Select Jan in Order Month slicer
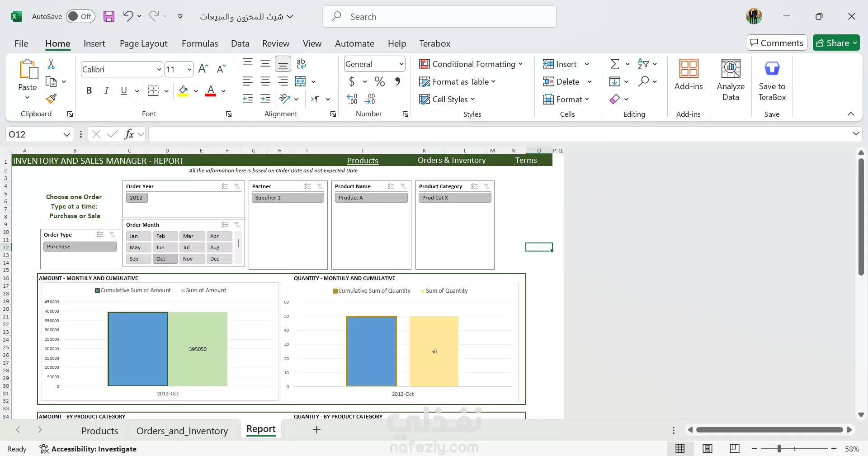 (138, 236)
